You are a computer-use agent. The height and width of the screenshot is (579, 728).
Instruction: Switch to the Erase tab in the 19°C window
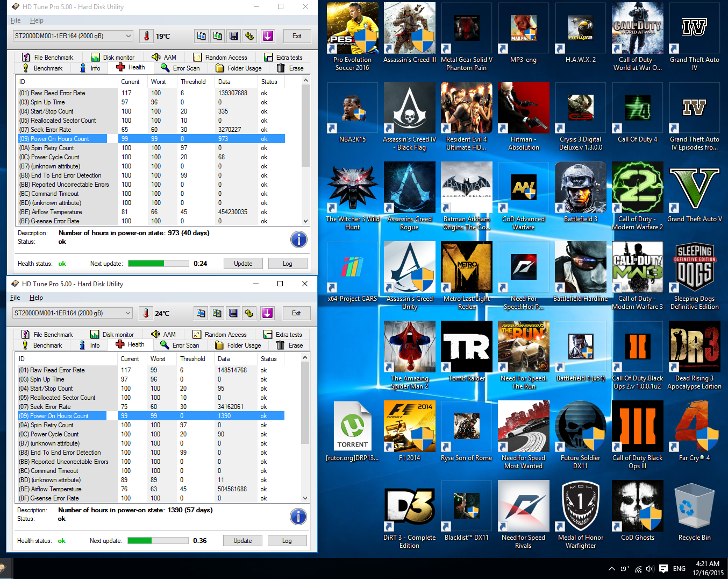(290, 68)
